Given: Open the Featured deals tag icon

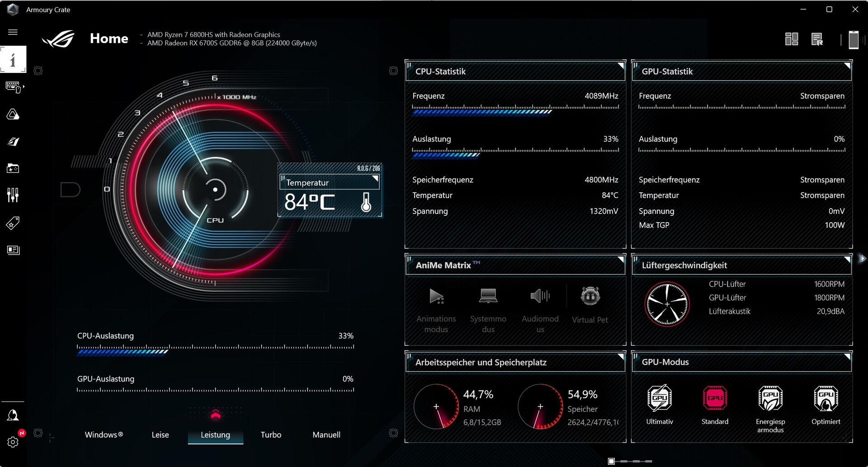Looking at the screenshot, I should point(13,223).
